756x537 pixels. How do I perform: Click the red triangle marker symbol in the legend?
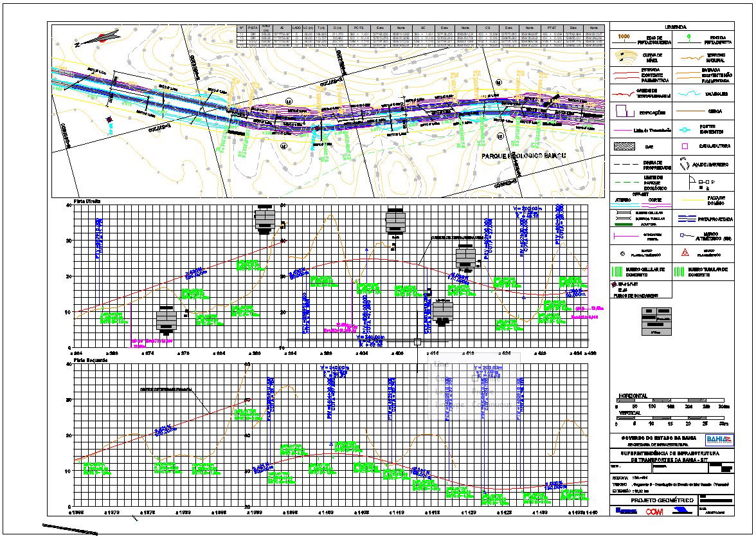[685, 253]
